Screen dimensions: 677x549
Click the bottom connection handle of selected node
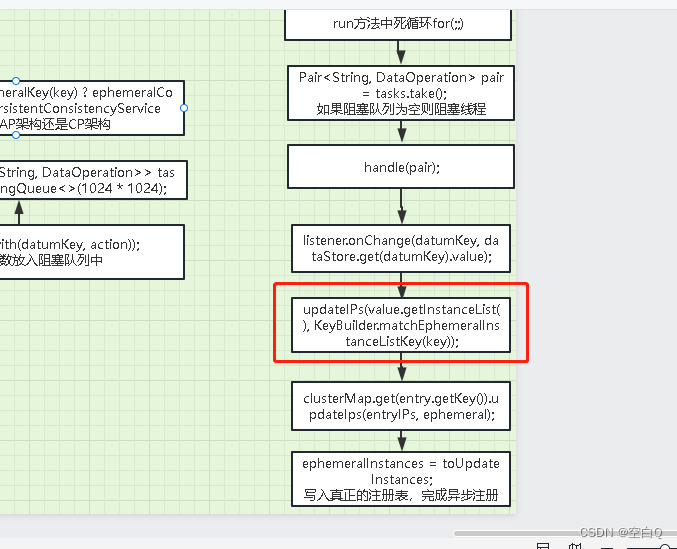16,135
